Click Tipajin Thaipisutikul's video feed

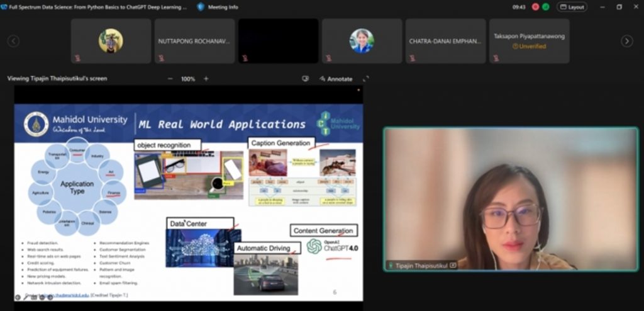[510, 199]
